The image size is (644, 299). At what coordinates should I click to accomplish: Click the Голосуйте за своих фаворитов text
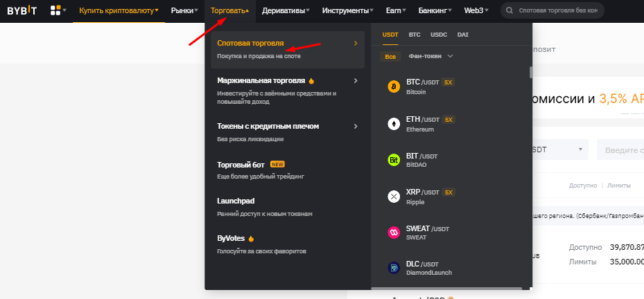click(261, 251)
